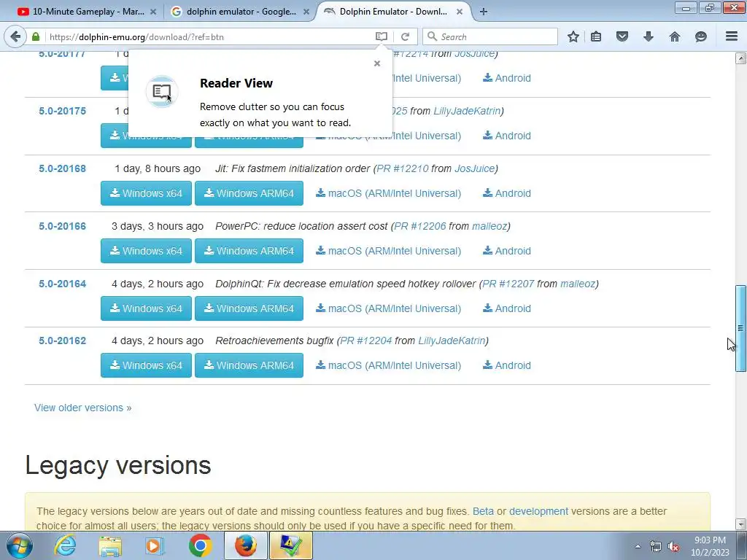Download macOS build for 5.0-20166
The image size is (747, 560).
pos(388,251)
